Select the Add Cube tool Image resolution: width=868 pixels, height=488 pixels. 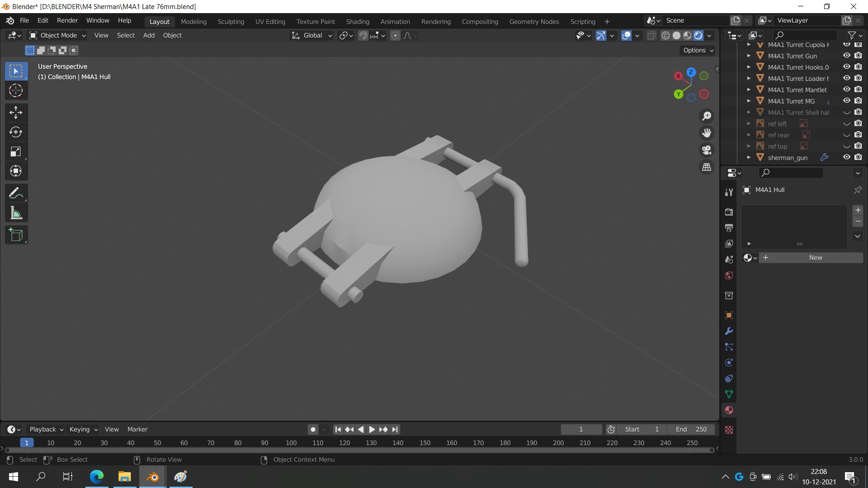16,235
